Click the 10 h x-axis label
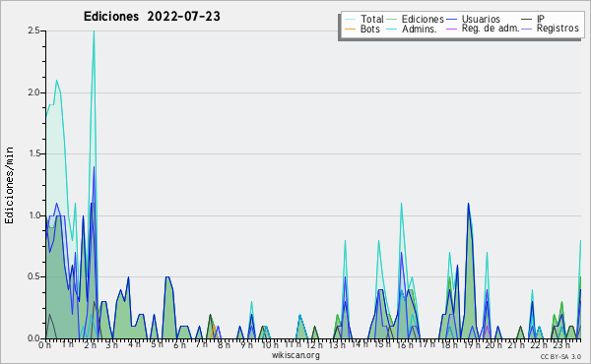The image size is (591, 364). tap(270, 345)
